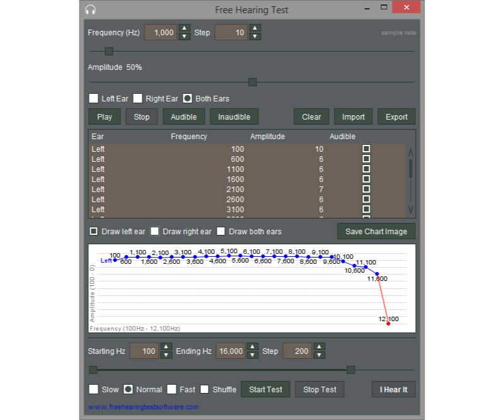Increase Frequency (Hz) with the up arrow
The height and width of the screenshot is (420, 504).
184,28
